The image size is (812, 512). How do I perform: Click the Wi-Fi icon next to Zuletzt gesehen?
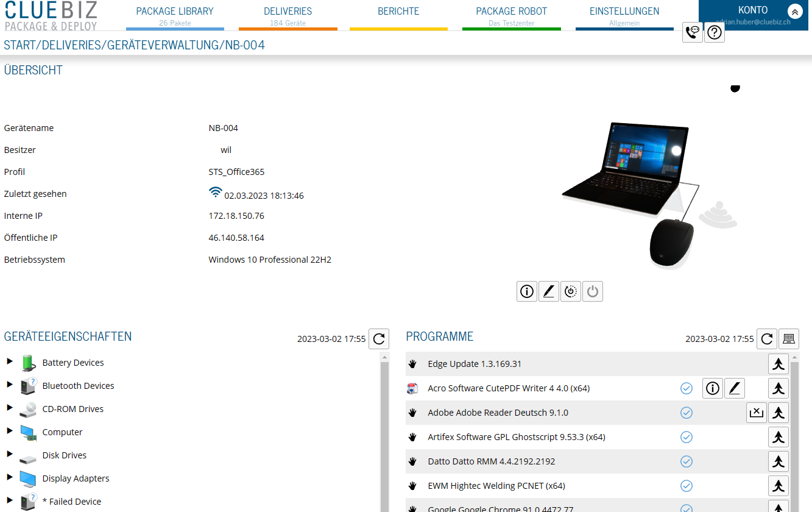215,192
